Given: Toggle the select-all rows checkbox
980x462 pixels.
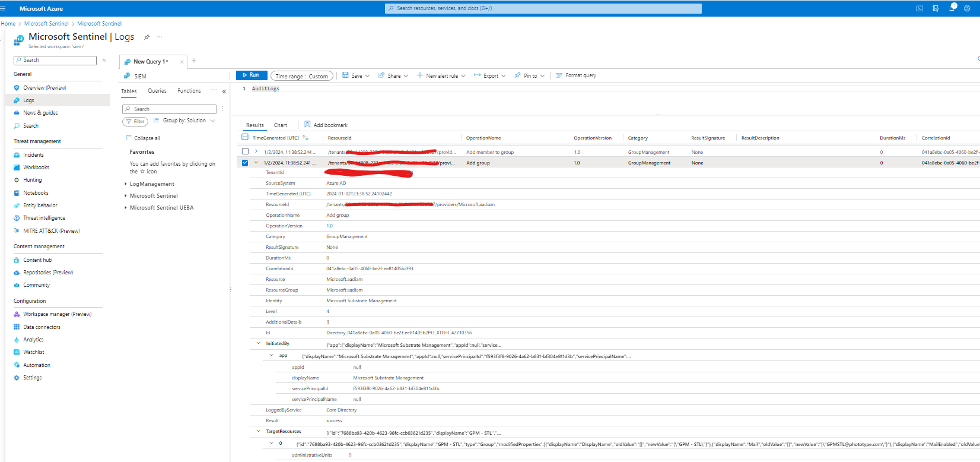Looking at the screenshot, I should coord(245,137).
